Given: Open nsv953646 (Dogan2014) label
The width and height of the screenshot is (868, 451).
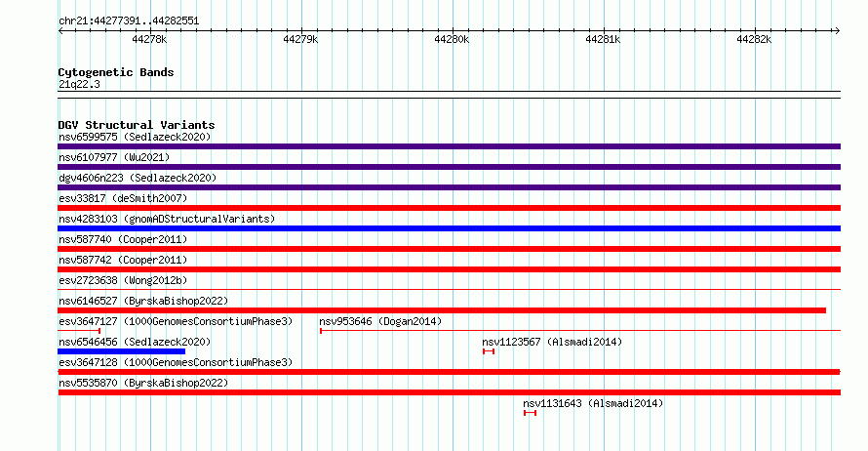Looking at the screenshot, I should tap(380, 321).
